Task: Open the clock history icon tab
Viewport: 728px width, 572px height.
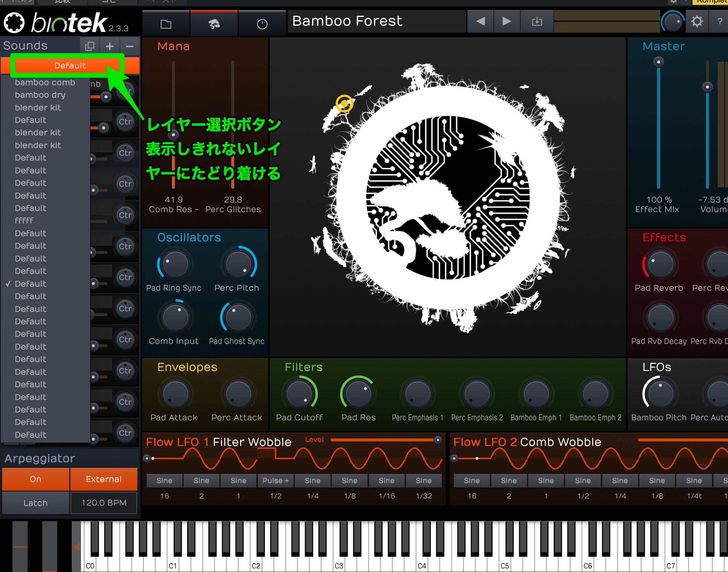Action: pyautogui.click(x=262, y=24)
